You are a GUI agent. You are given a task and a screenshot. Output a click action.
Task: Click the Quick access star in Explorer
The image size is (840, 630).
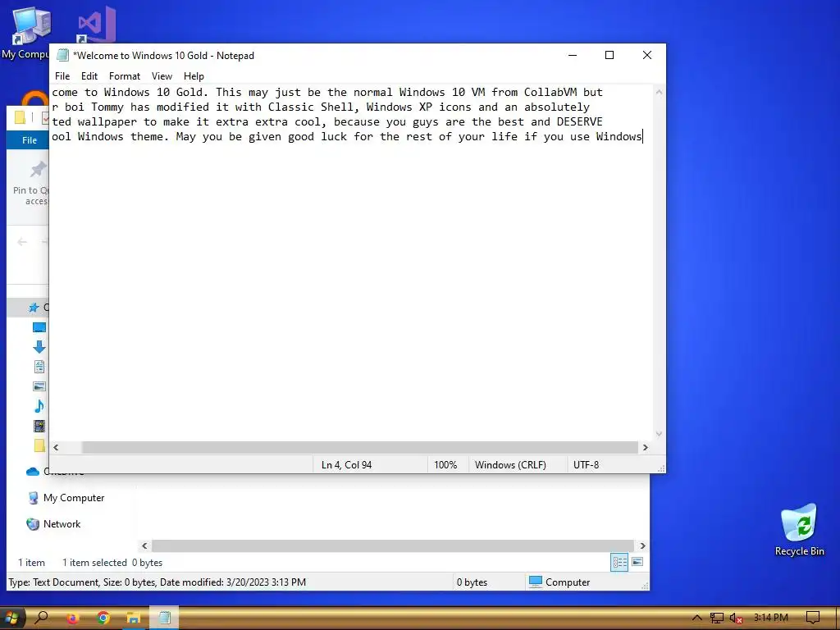34,308
